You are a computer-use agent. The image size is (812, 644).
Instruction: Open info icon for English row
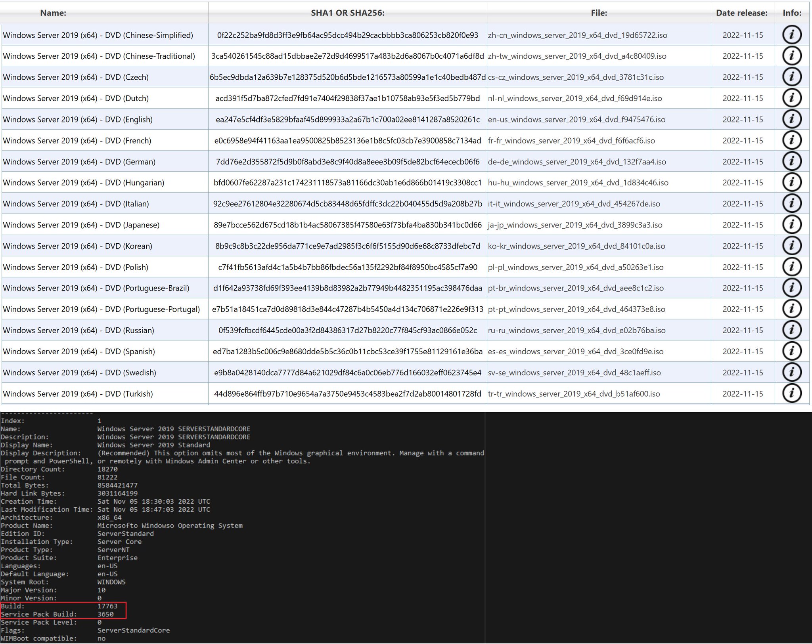(x=792, y=119)
